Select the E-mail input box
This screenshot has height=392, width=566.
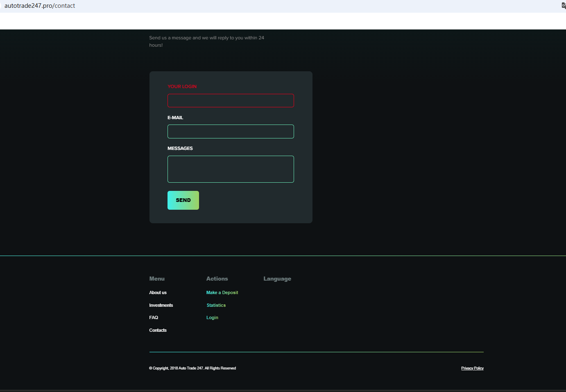tap(231, 131)
